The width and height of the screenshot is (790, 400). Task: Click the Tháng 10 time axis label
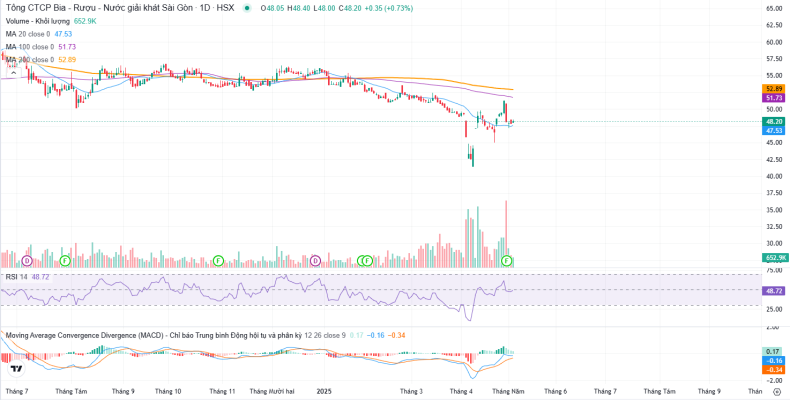168,391
